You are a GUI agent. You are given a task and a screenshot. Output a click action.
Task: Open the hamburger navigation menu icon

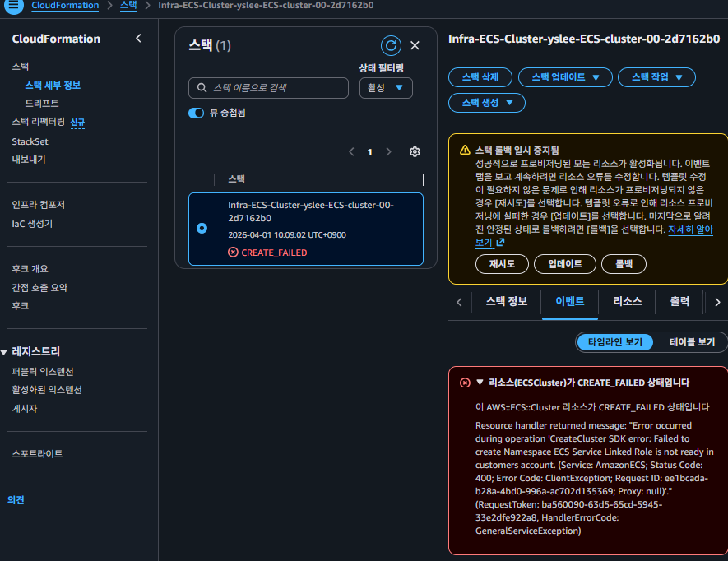coord(14,6)
